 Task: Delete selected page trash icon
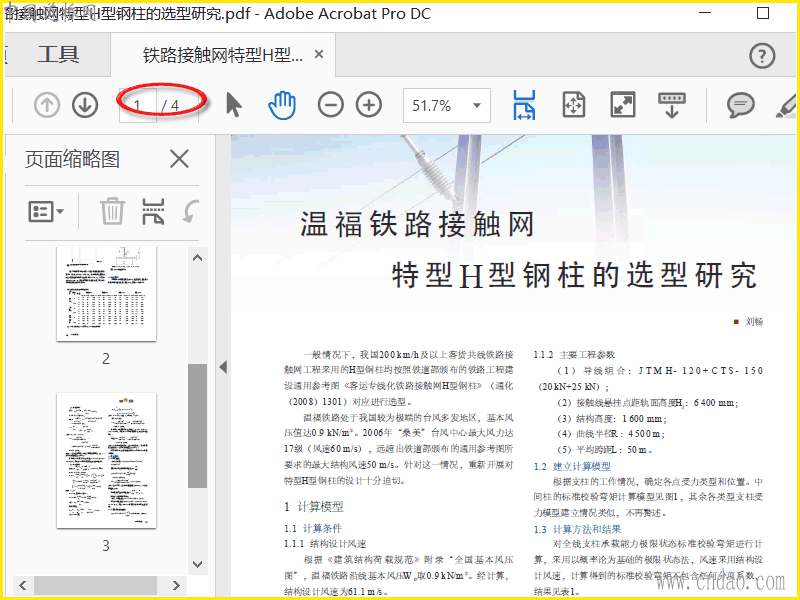click(112, 211)
